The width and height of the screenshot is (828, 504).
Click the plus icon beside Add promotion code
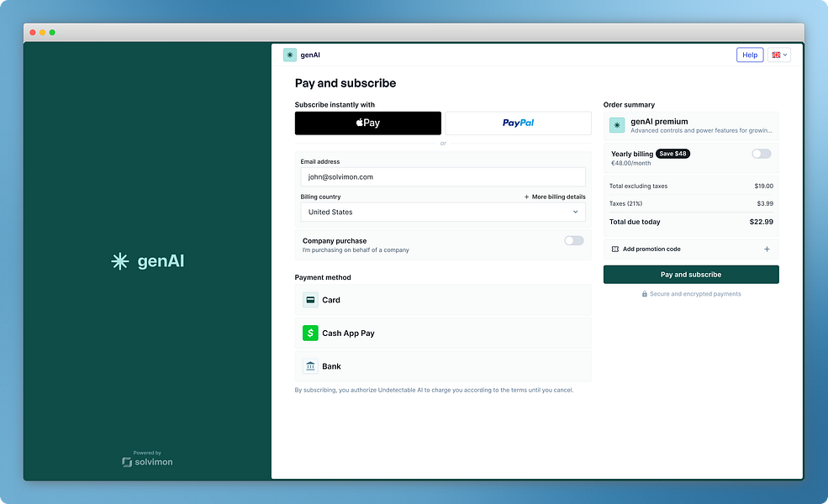[x=767, y=249]
